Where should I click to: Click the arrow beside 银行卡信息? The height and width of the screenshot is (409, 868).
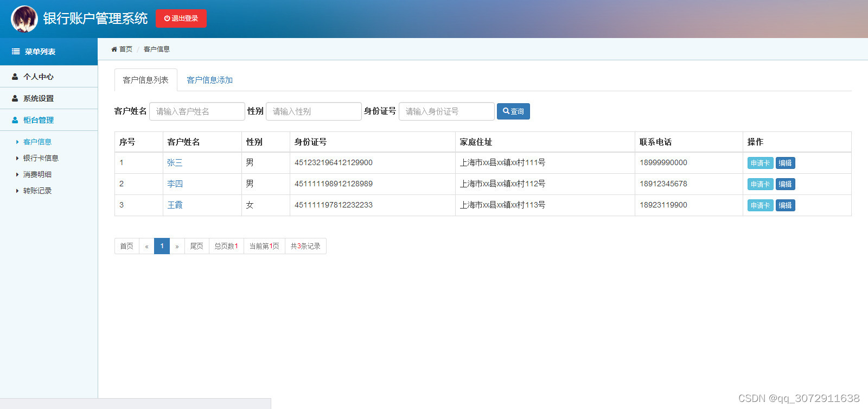(x=17, y=158)
